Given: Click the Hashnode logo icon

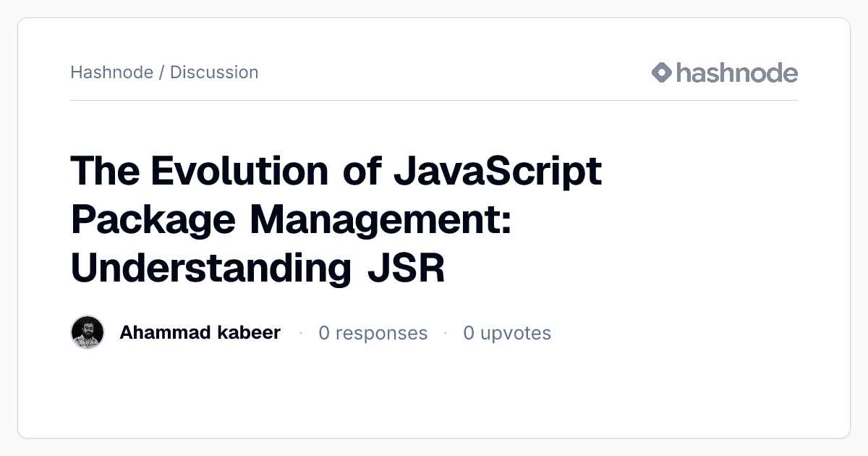Looking at the screenshot, I should (x=662, y=72).
